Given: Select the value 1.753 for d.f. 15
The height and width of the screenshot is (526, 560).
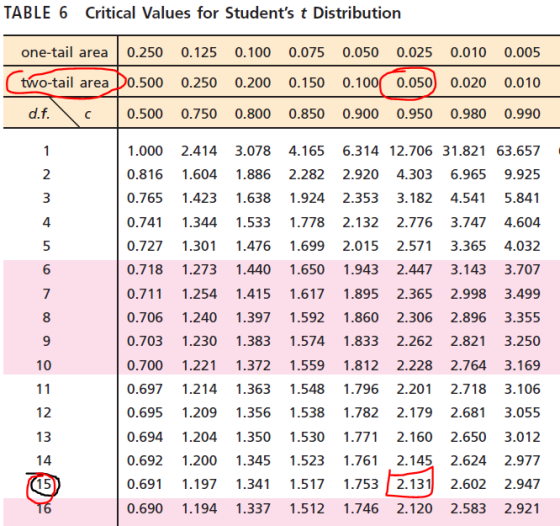Looking at the screenshot, I should point(360,484).
